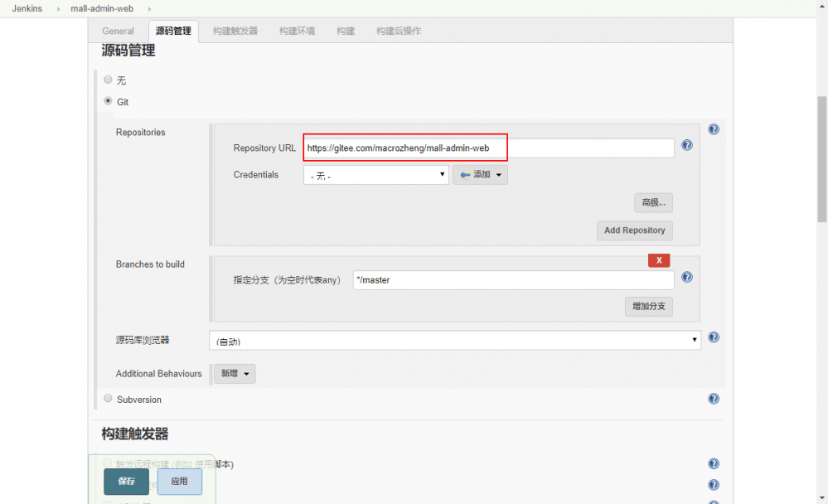828x504 pixels.
Task: Delete the branch entry with the red X
Action: 659,260
